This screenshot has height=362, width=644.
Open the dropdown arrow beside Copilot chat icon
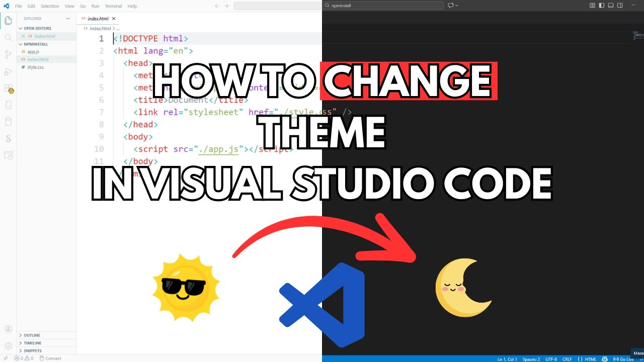457,6
